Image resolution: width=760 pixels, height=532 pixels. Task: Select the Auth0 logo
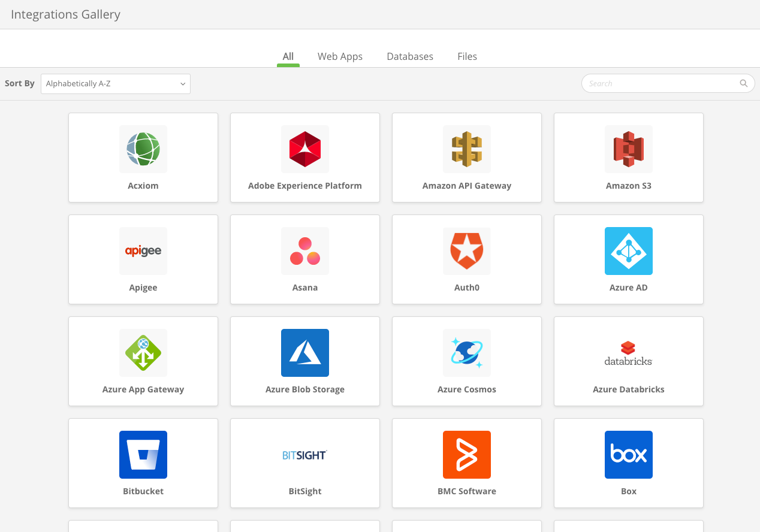pyautogui.click(x=466, y=251)
